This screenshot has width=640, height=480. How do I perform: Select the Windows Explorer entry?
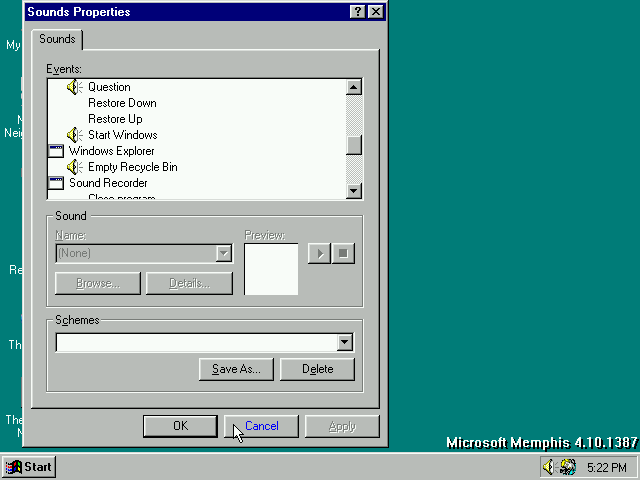click(111, 151)
